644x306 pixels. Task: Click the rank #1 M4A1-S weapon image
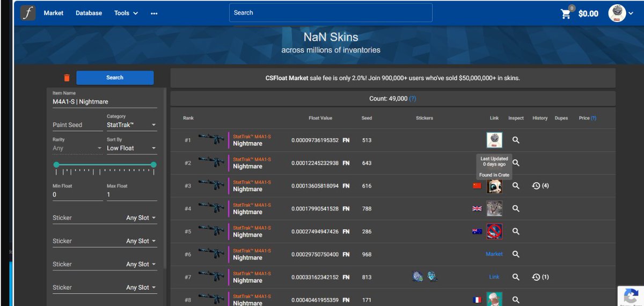point(211,139)
